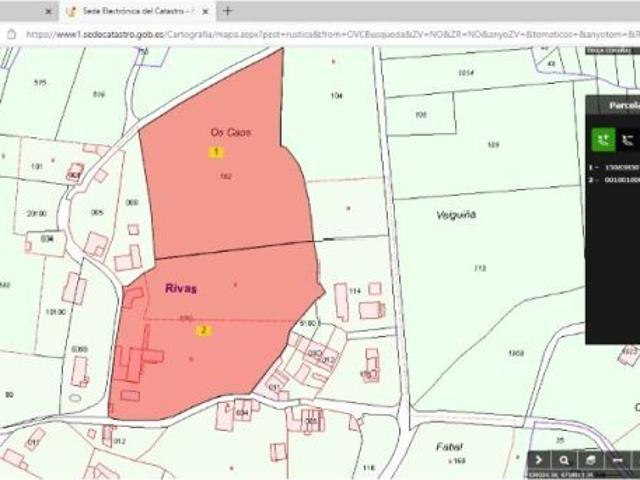Viewport: 640px width, 480px height.
Task: Click the cross-shaped building in parcel Rivas
Action: (x=138, y=356)
